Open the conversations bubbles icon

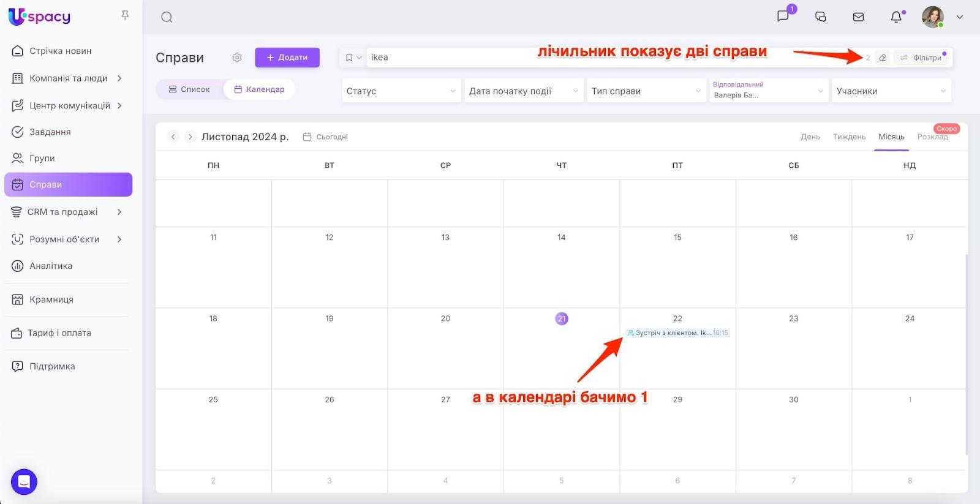821,17
